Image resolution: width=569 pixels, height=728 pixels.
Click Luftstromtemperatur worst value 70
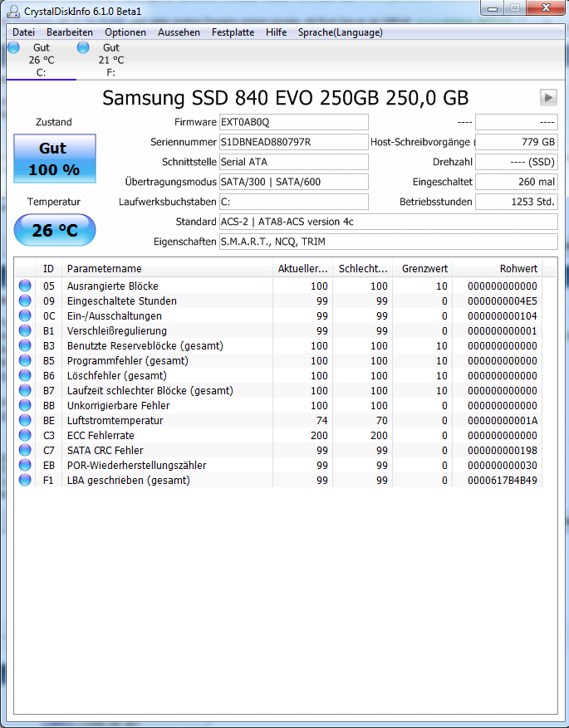coord(382,421)
